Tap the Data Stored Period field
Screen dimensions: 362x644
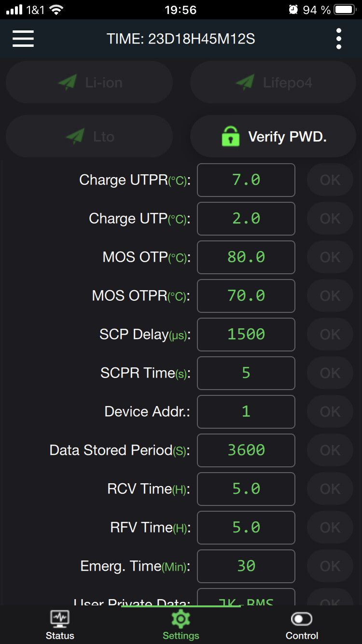click(246, 450)
